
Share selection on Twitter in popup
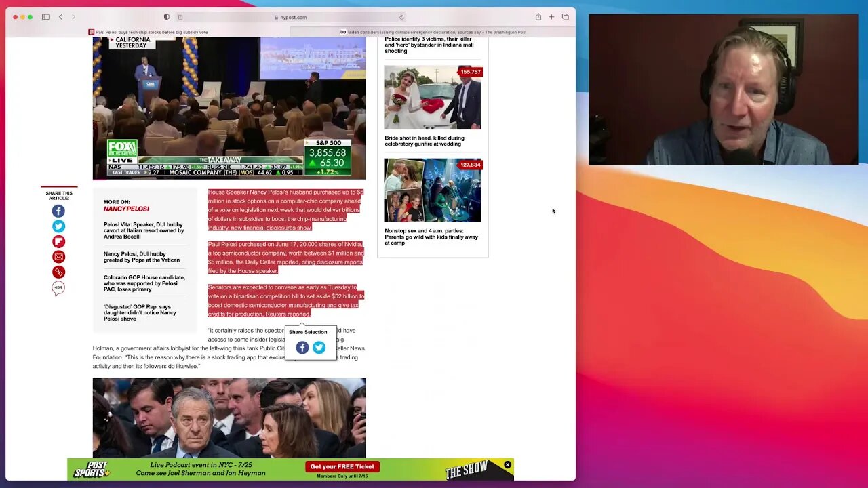(319, 348)
